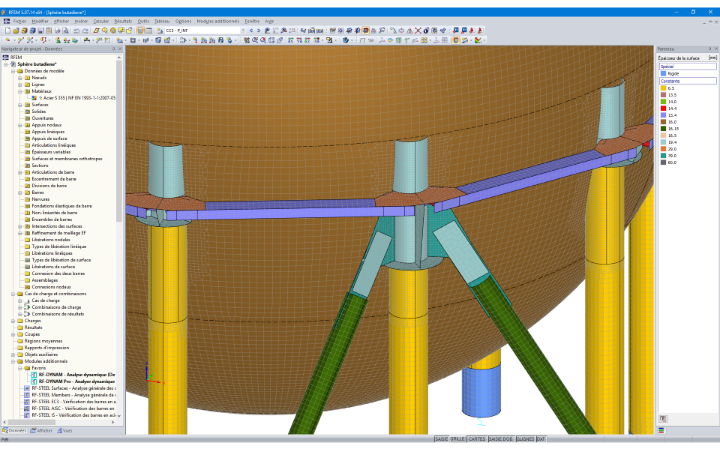Click the panel color scale tab icon
The height and width of the screenshot is (450, 720).
[x=661, y=431]
